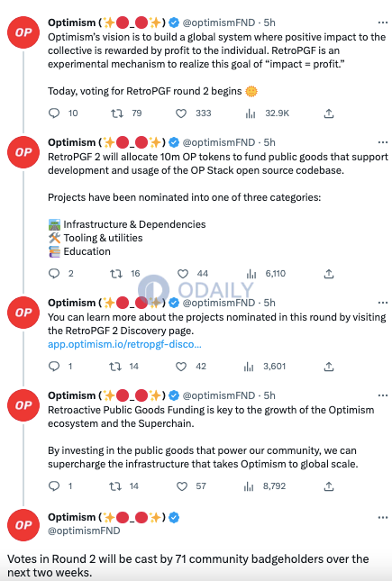Reply to the RetroPGF round 2 begins tweet
This screenshot has width=392, height=581.
coord(54,113)
